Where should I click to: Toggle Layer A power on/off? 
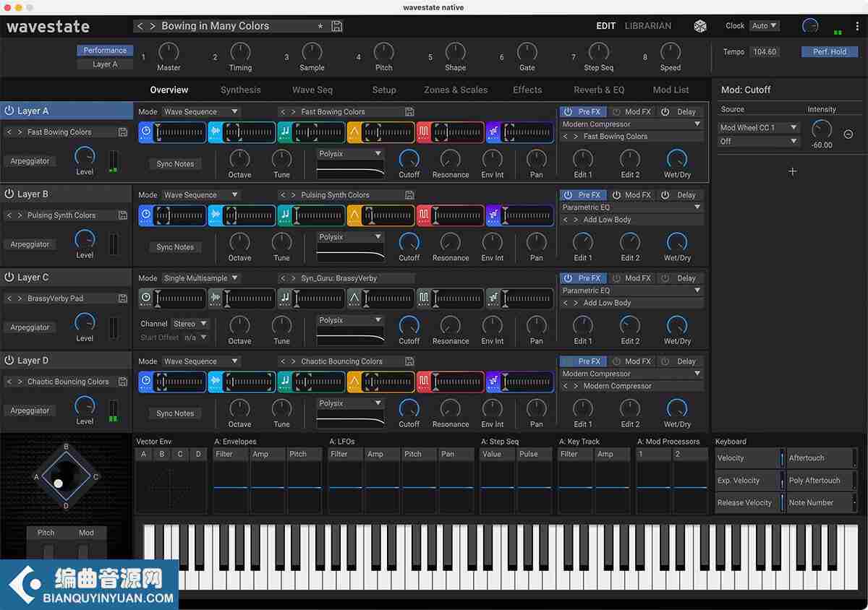9,111
